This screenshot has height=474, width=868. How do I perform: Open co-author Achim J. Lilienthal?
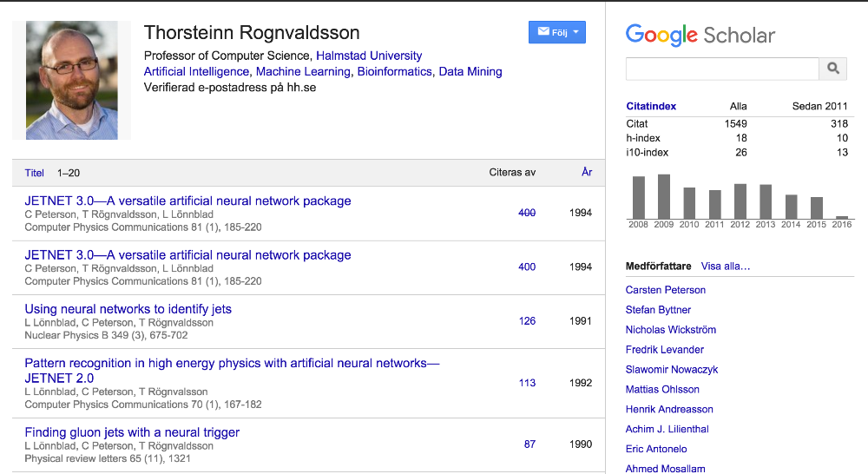tap(667, 429)
